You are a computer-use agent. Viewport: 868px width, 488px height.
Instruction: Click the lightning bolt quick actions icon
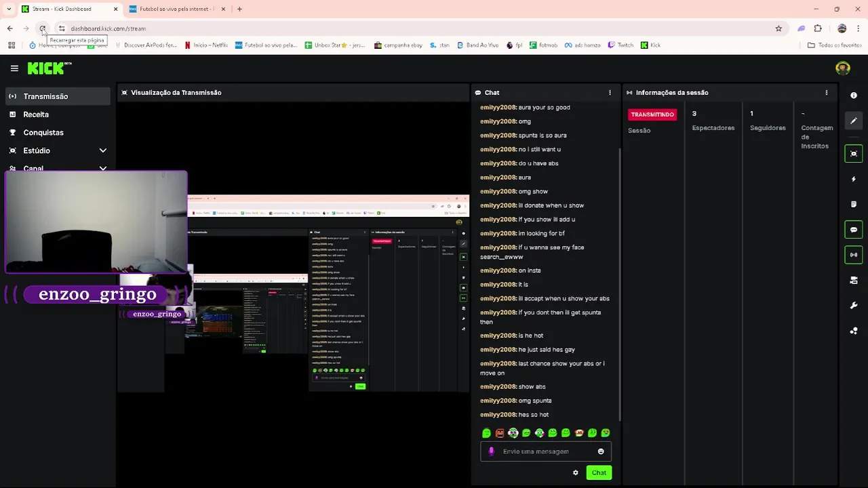pos(854,179)
